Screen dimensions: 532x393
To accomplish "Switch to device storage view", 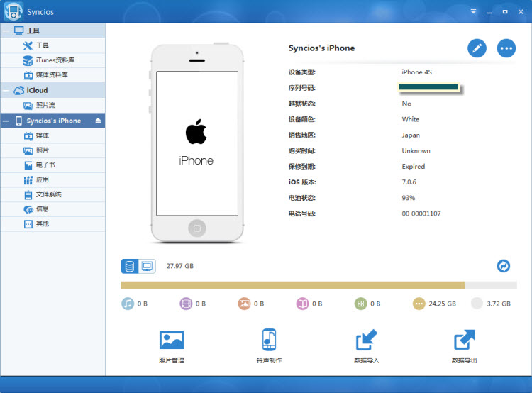I will click(x=130, y=266).
